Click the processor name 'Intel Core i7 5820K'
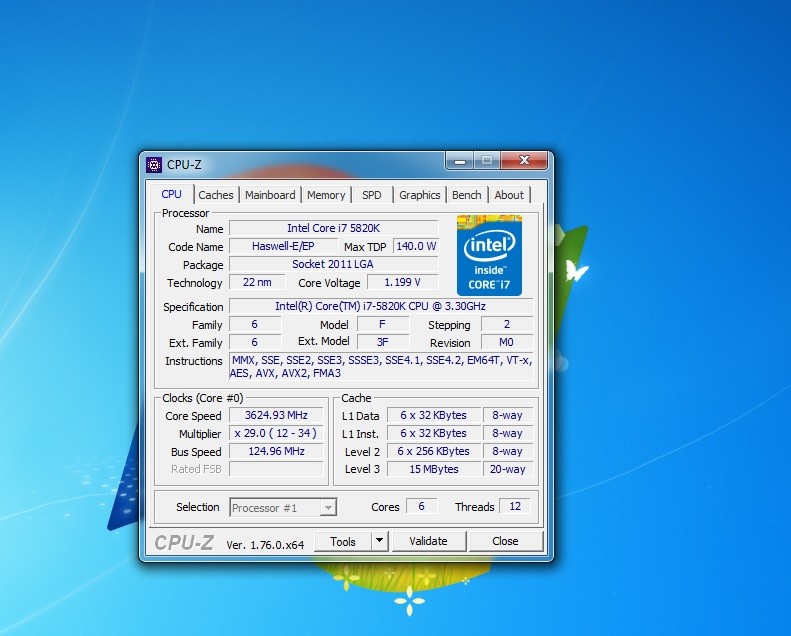Image resolution: width=791 pixels, height=636 pixels. click(333, 228)
